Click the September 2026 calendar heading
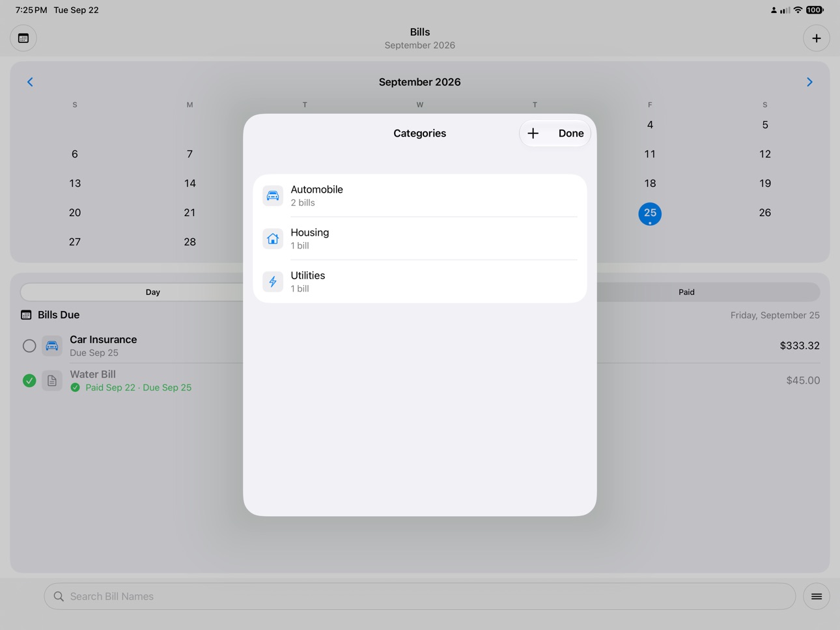 (420, 82)
